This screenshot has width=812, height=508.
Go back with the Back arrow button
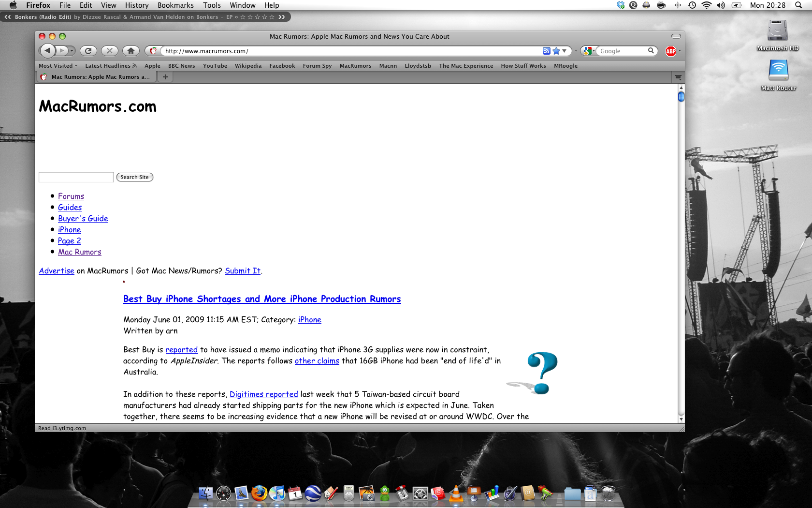[47, 50]
